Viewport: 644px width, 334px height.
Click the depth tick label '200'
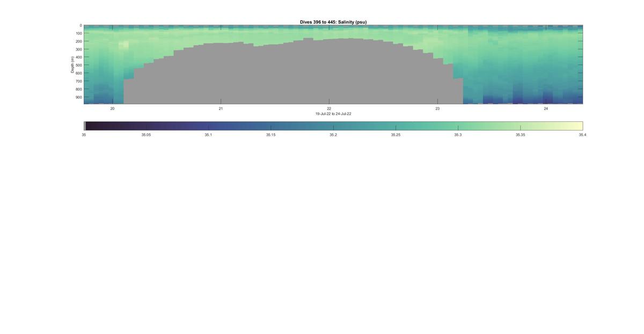(78, 41)
